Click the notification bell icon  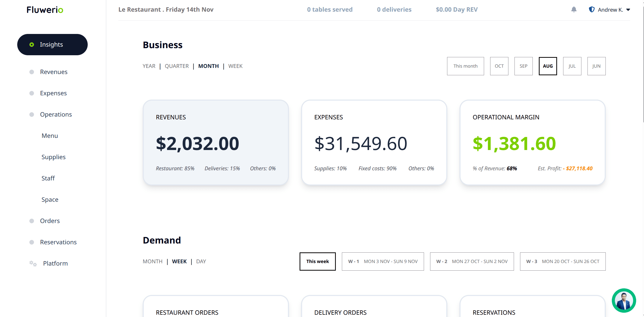[574, 10]
